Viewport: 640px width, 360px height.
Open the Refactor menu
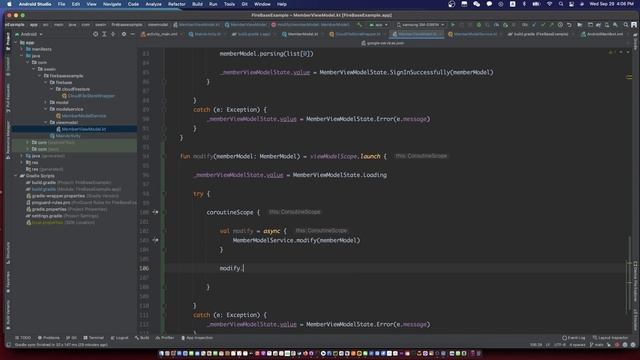tap(177, 4)
